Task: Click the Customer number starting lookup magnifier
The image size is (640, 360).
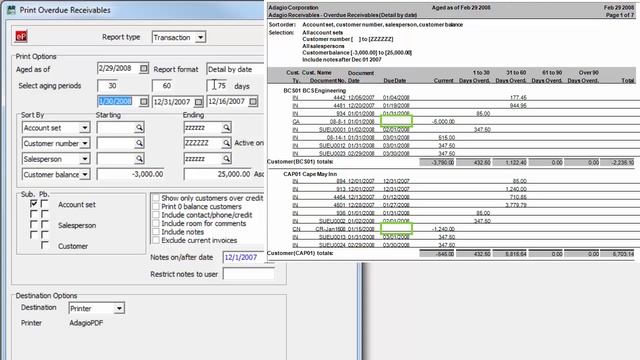Action: [x=139, y=143]
